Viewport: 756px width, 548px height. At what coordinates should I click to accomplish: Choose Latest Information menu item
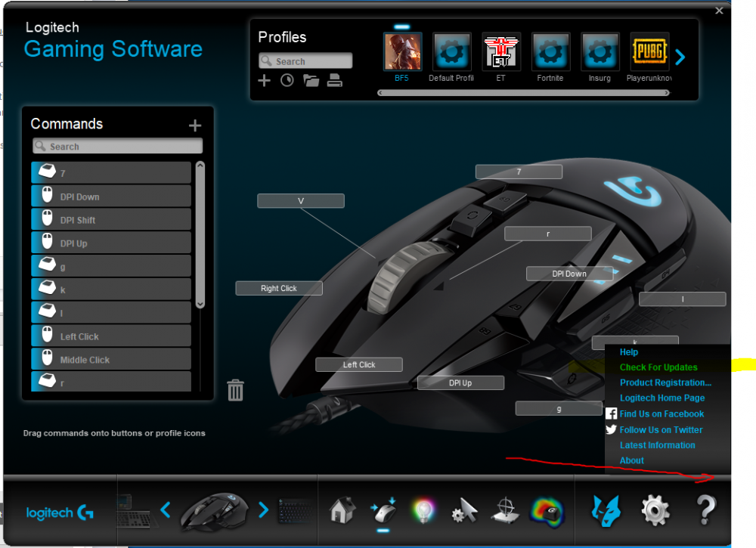(x=657, y=445)
